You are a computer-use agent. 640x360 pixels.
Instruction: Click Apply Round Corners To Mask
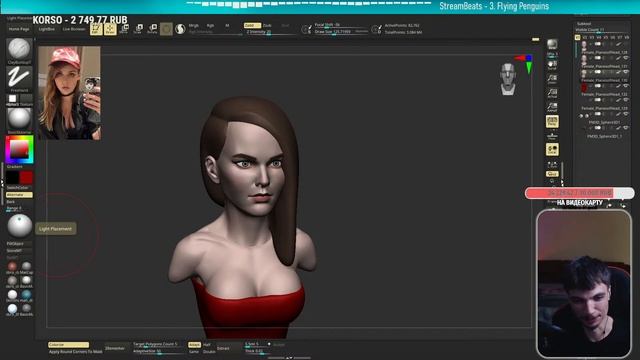click(76, 351)
